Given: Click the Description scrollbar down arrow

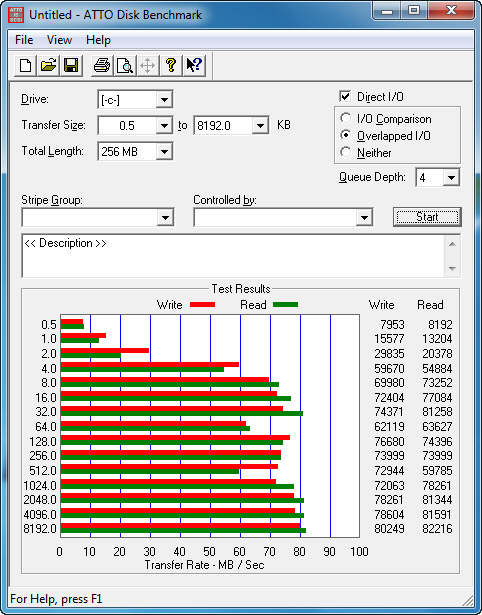Looking at the screenshot, I should pos(452,269).
